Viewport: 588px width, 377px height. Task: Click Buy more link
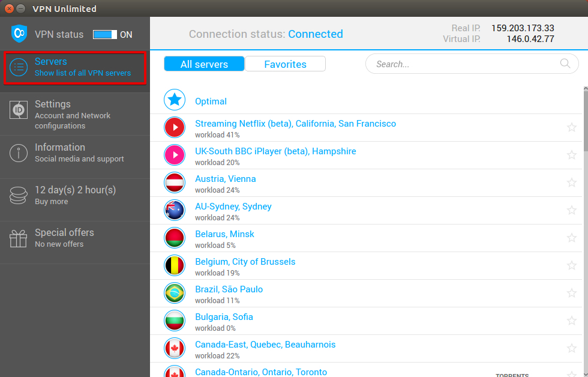(52, 202)
